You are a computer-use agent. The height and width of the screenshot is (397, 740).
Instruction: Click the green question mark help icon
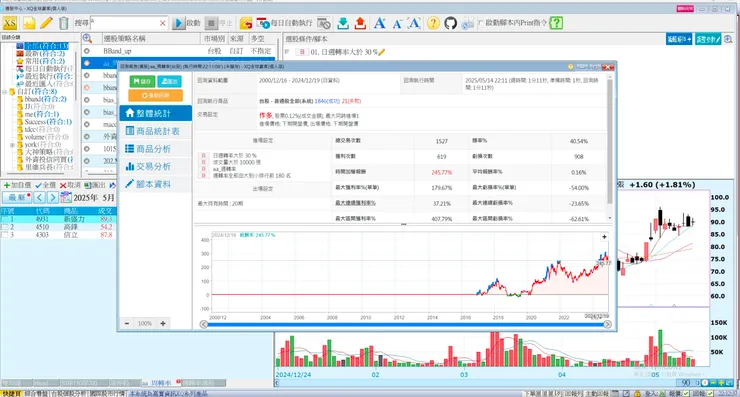point(556,23)
